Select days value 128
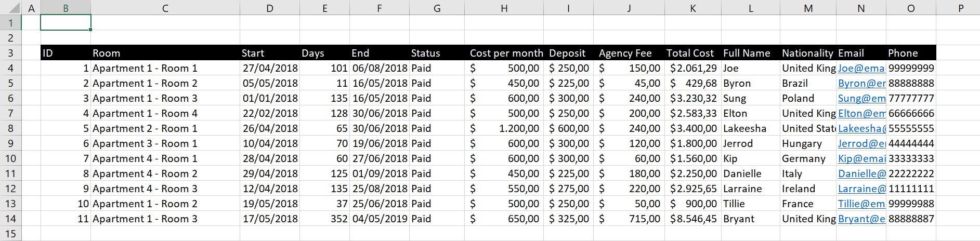Screen dimensions: 980x241 click(x=324, y=113)
